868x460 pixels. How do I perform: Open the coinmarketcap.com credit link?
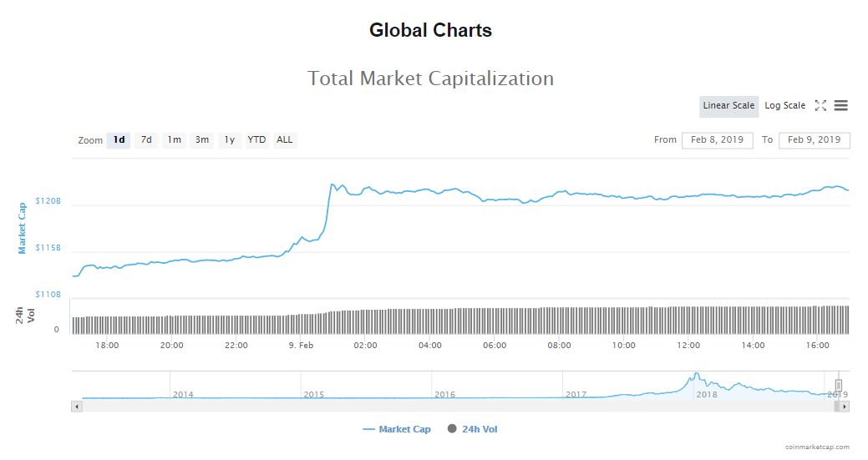817,447
